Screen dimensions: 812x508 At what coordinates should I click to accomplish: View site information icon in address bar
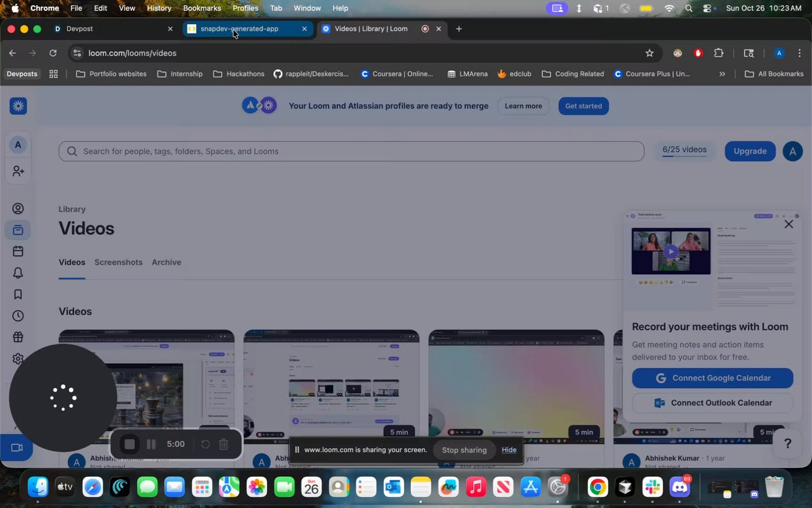coord(77,53)
